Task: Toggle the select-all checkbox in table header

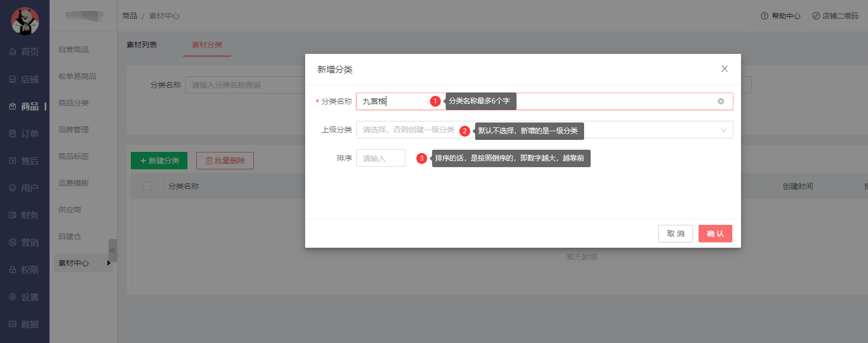Action: (147, 186)
